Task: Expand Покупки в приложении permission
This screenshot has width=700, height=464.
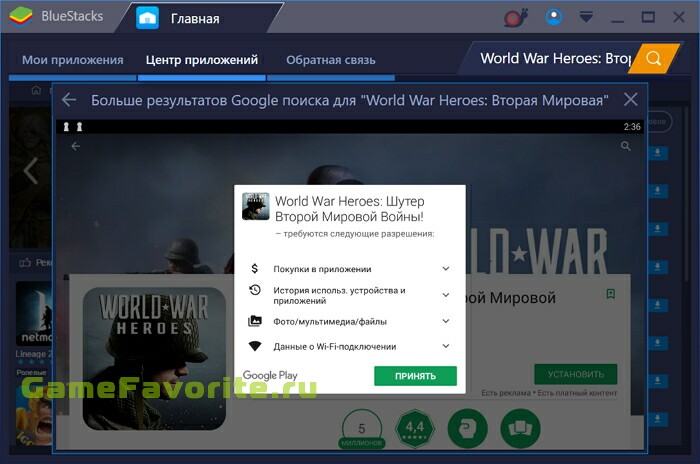Action: pos(446,268)
